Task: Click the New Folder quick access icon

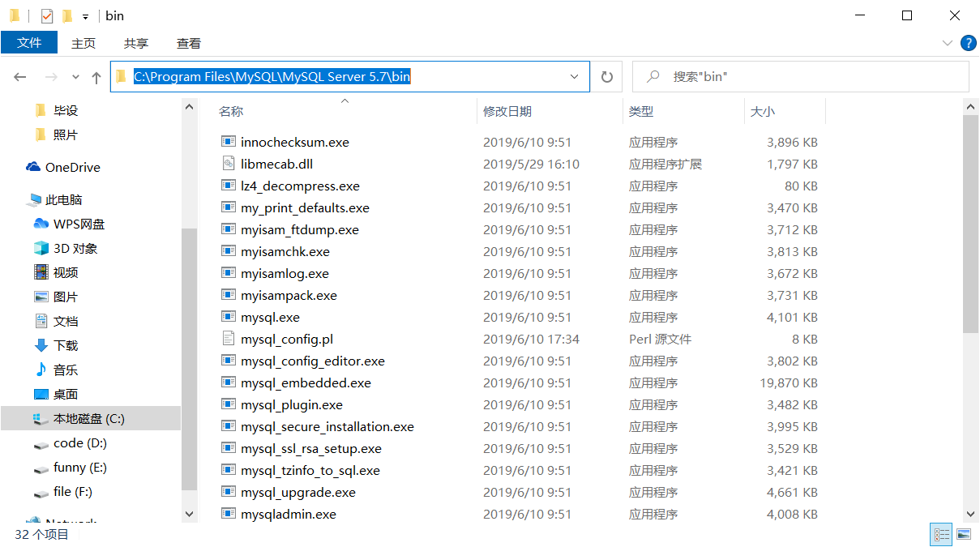Action: click(67, 15)
